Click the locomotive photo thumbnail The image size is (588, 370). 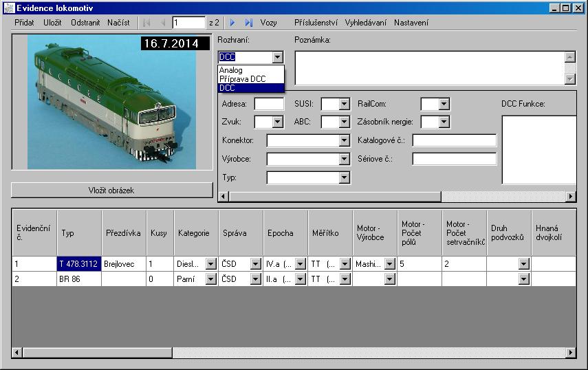(x=111, y=102)
